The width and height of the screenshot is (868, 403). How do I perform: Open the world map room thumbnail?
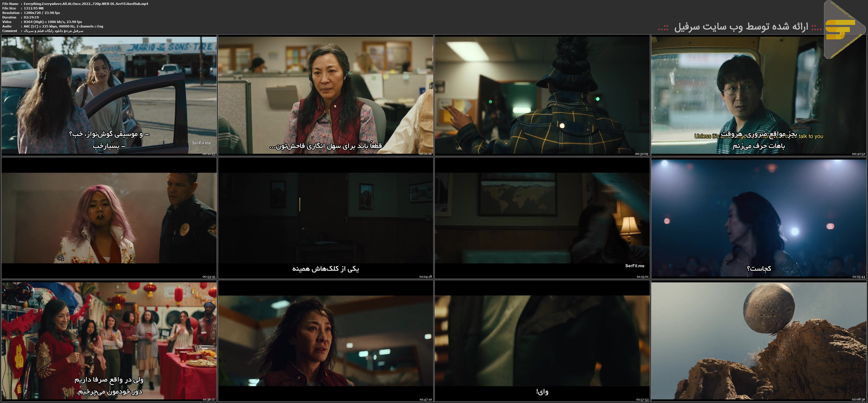click(x=542, y=218)
